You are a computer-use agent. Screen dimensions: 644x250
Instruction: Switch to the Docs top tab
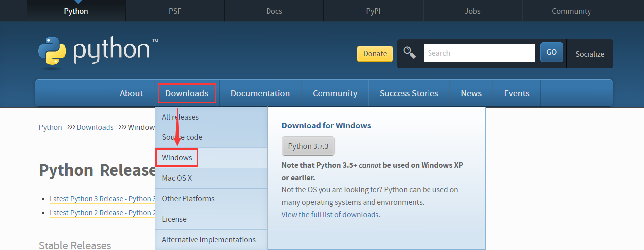(x=274, y=11)
